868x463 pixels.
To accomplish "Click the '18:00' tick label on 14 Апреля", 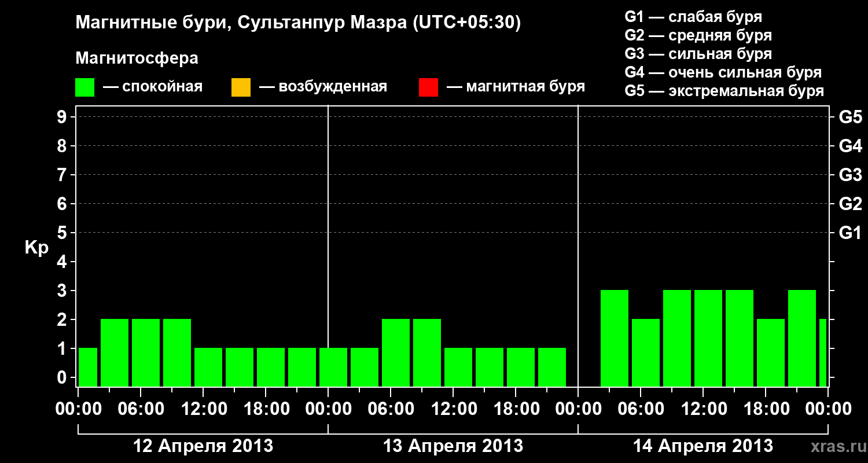I will pos(766,409).
